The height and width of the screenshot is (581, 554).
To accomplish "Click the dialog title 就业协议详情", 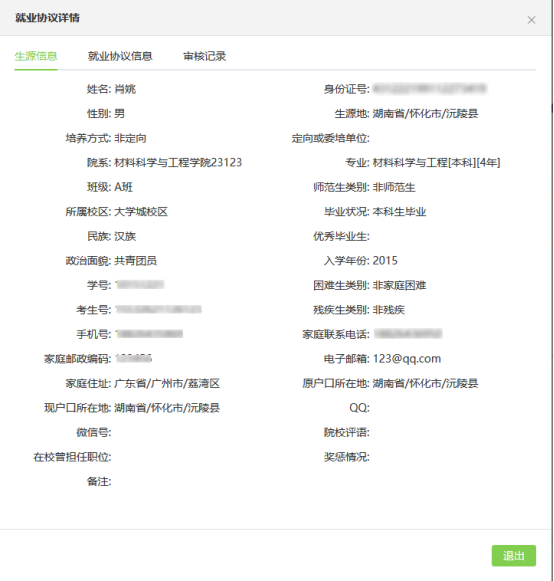I will tap(47, 18).
